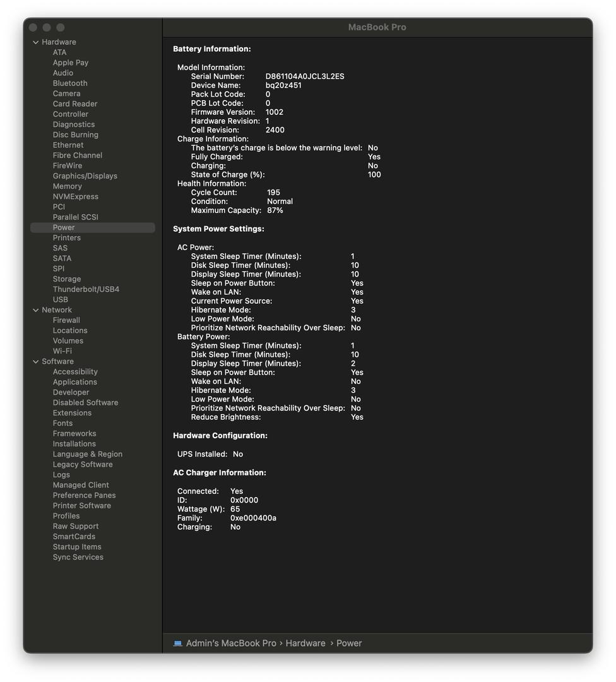Viewport: 616px width, 682px height.
Task: Select ATA in the sidebar
Action: click(x=59, y=52)
